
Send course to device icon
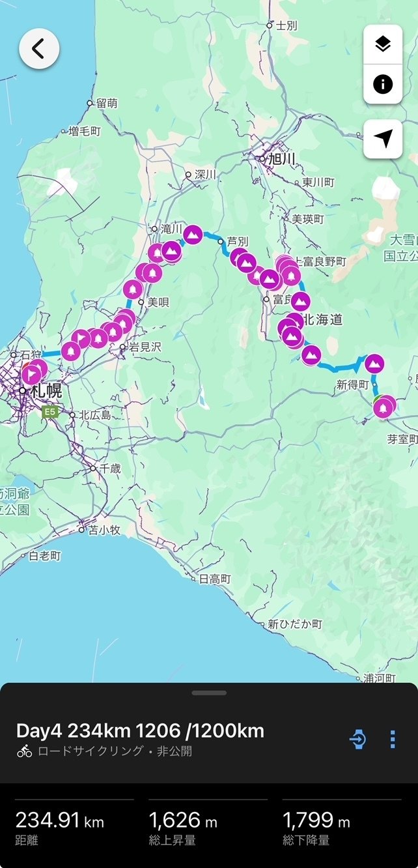point(357,739)
